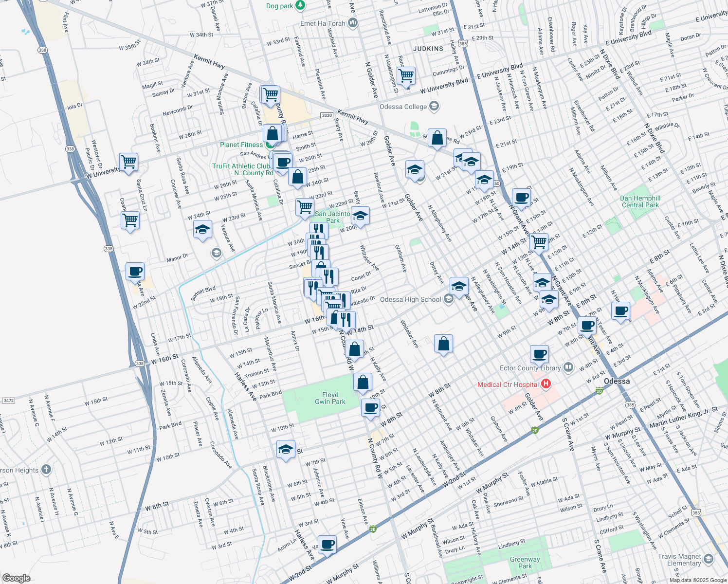Select the church cross icon near Person Heights
This screenshot has width=728, height=584.
point(45,469)
